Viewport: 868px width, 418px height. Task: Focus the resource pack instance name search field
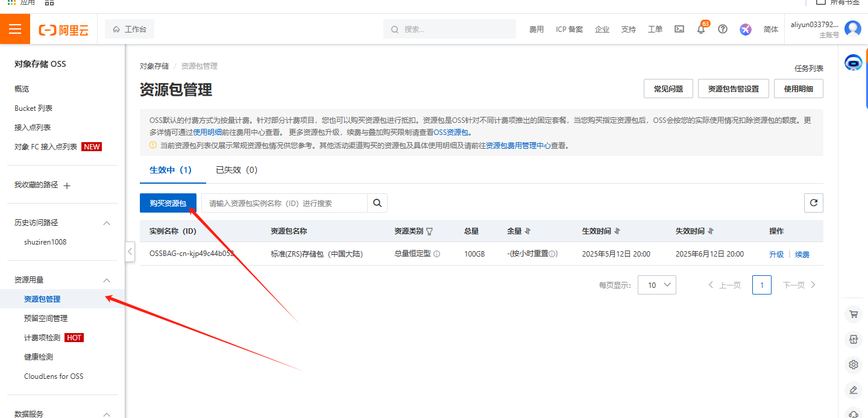point(285,203)
